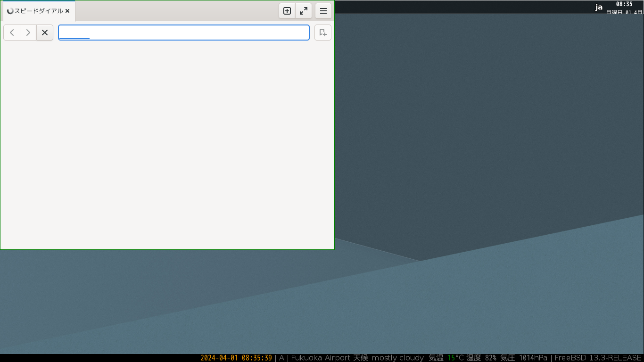
Task: Click the Fukuoka Airport weather text
Action: click(321, 358)
